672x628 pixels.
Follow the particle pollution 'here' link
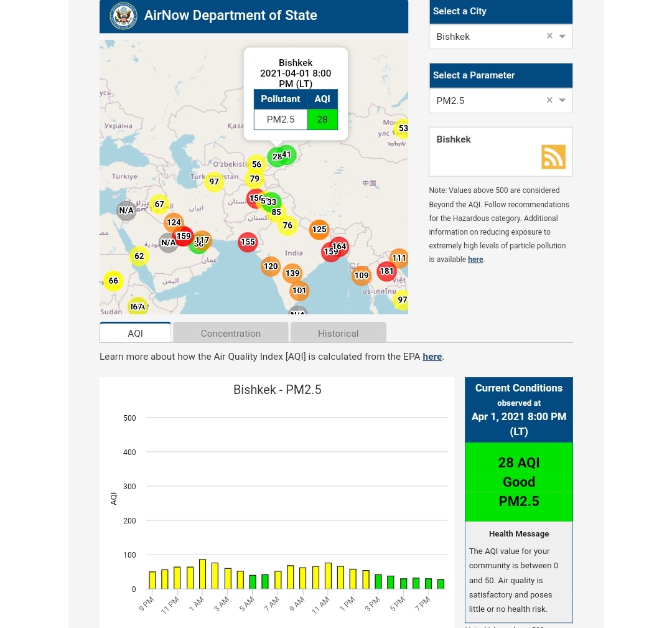click(475, 260)
